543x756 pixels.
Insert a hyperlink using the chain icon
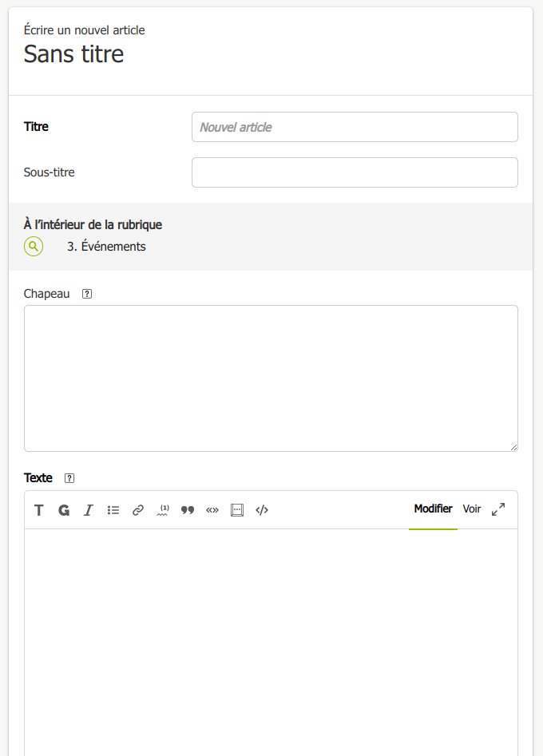pyautogui.click(x=138, y=510)
